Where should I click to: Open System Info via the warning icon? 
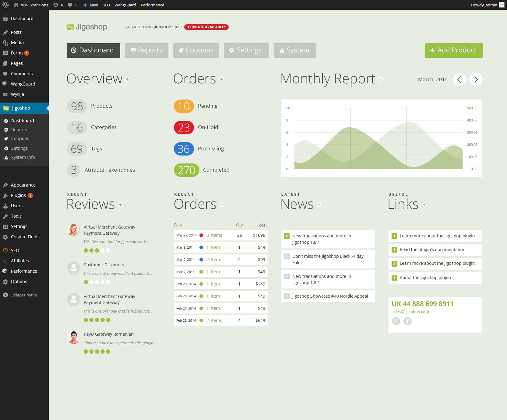click(6, 157)
